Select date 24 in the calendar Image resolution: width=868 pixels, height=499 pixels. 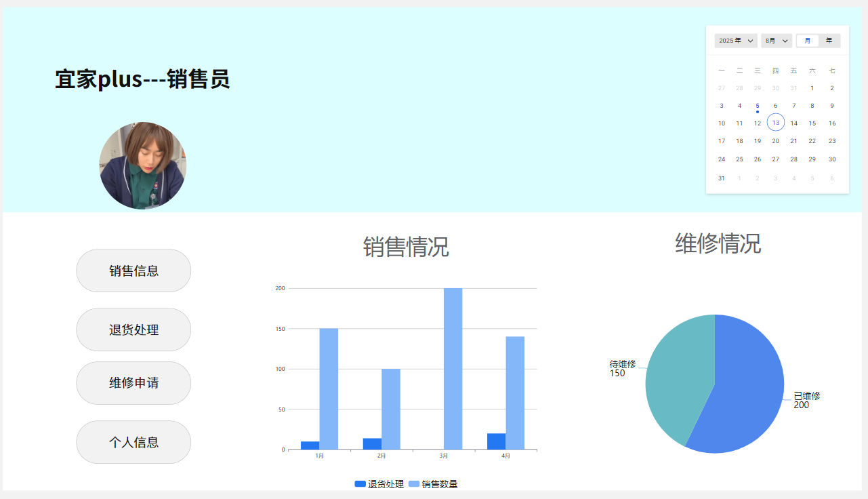click(722, 159)
